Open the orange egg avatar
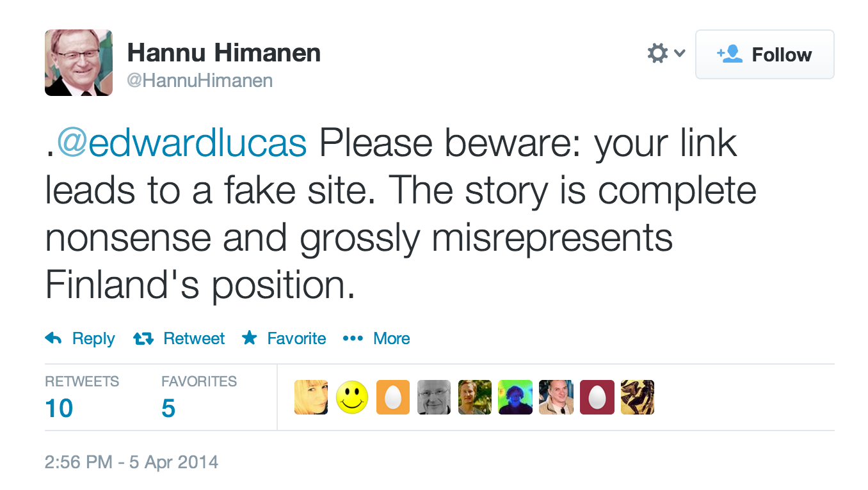Image resolution: width=868 pixels, height=490 pixels. [x=393, y=397]
